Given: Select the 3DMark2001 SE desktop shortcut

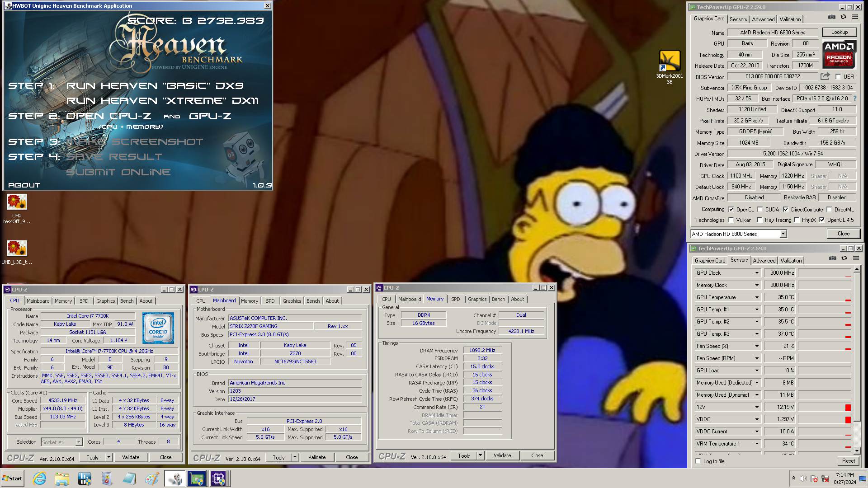Looking at the screenshot, I should coord(670,67).
